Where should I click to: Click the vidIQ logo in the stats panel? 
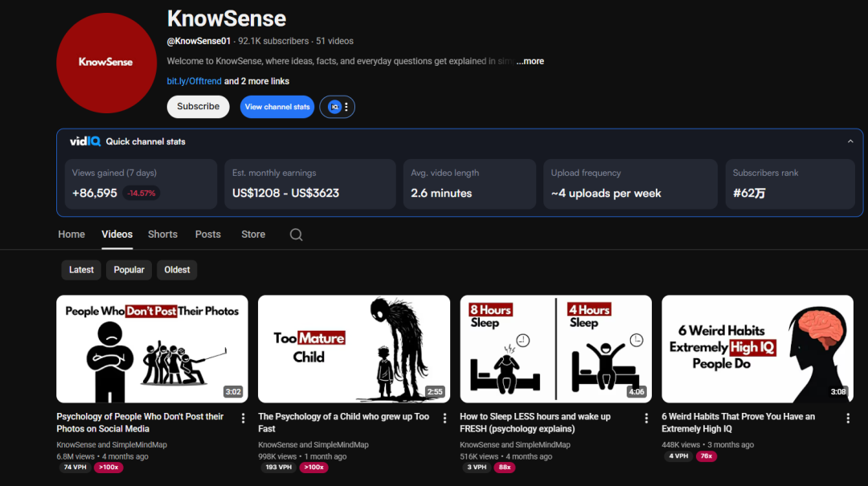[84, 141]
